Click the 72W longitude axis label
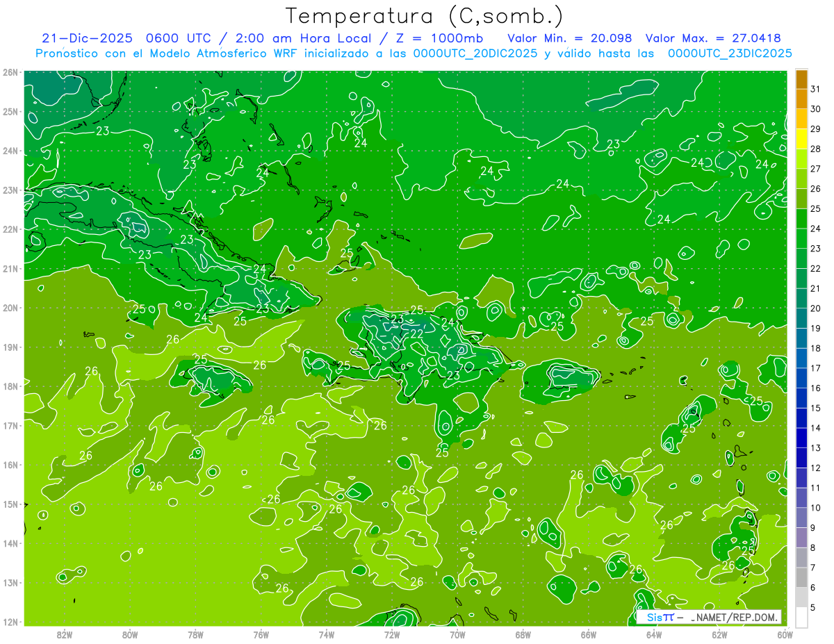This screenshot has width=834, height=644. [x=392, y=634]
